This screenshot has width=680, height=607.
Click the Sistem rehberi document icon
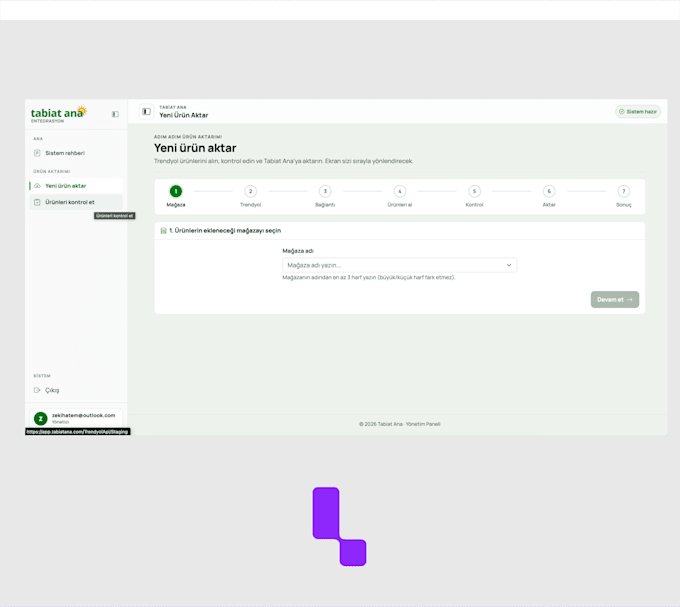coord(37,153)
